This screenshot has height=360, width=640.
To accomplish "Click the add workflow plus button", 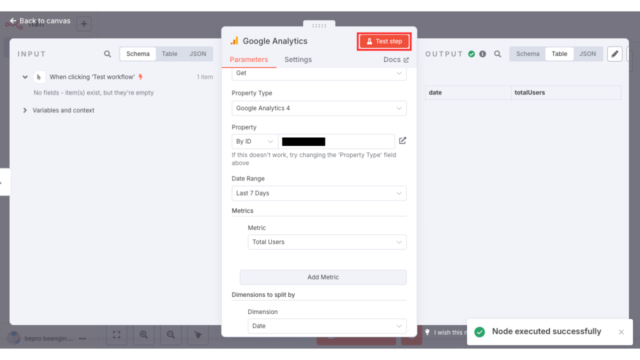I will [84, 24].
